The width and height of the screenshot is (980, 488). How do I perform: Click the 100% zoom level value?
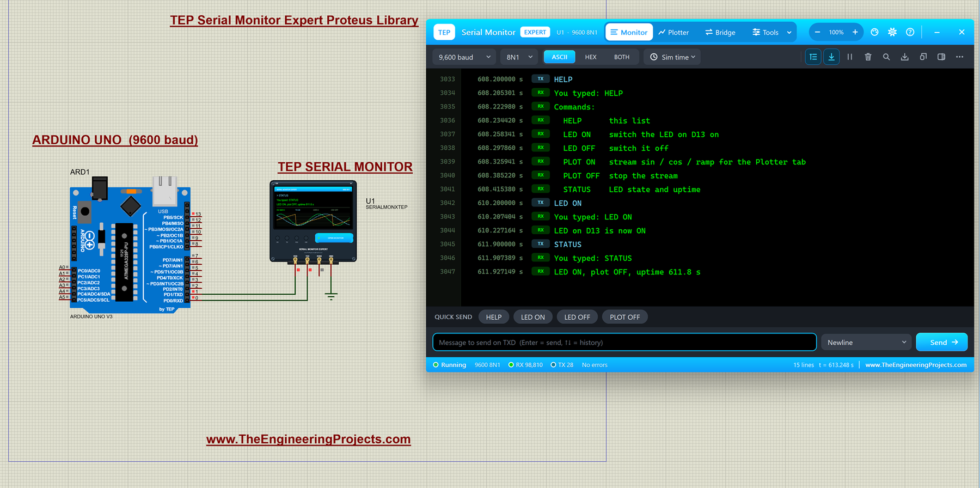pos(836,32)
